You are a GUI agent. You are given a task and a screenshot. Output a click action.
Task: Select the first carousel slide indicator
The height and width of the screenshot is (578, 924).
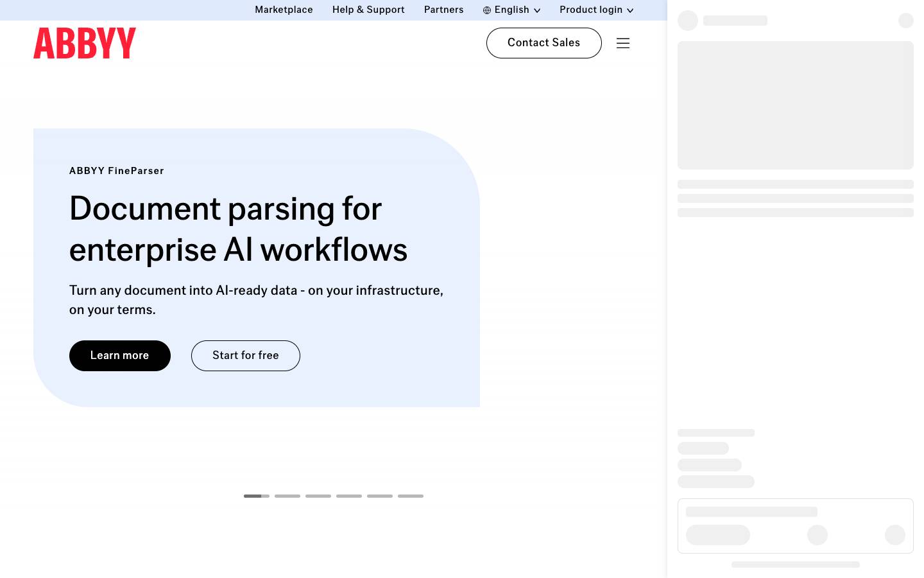pyautogui.click(x=257, y=496)
